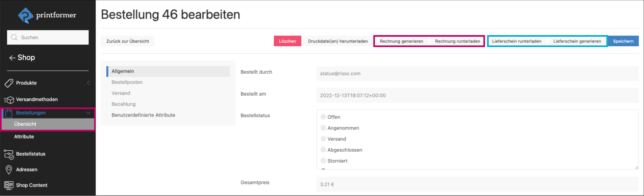
Task: Expand the Produkte submenu chevron
Action: (88, 83)
